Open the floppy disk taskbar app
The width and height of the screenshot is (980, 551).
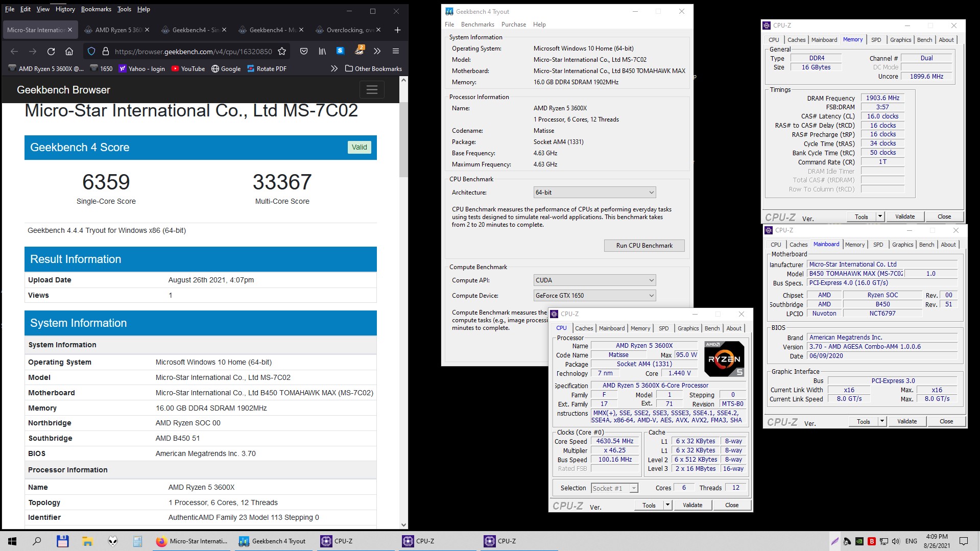[x=62, y=541]
